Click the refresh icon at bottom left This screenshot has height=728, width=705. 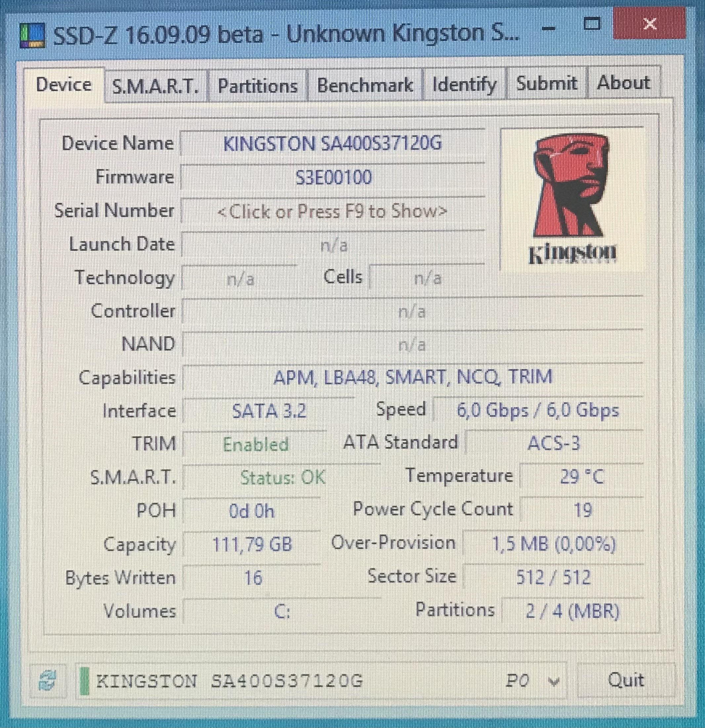coord(47,681)
